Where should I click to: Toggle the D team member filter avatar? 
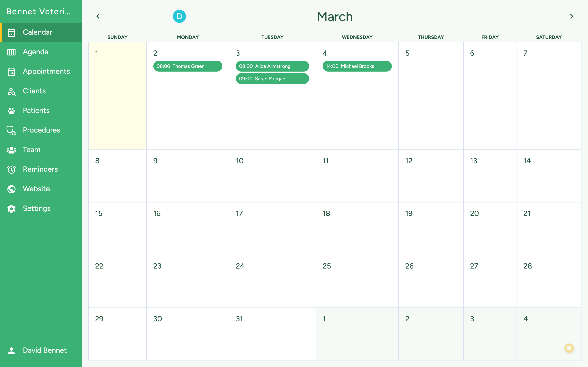coord(179,16)
